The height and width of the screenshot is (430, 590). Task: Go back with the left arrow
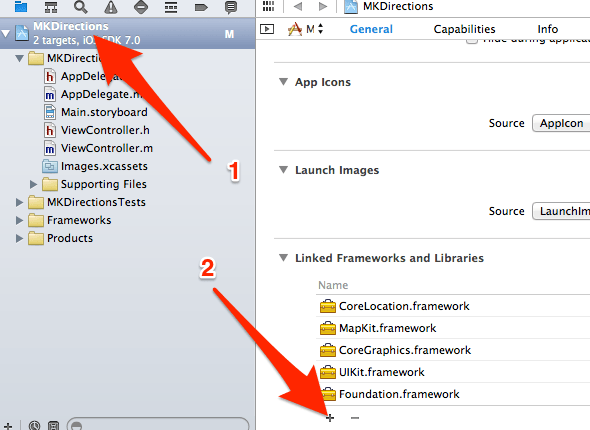click(298, 6)
